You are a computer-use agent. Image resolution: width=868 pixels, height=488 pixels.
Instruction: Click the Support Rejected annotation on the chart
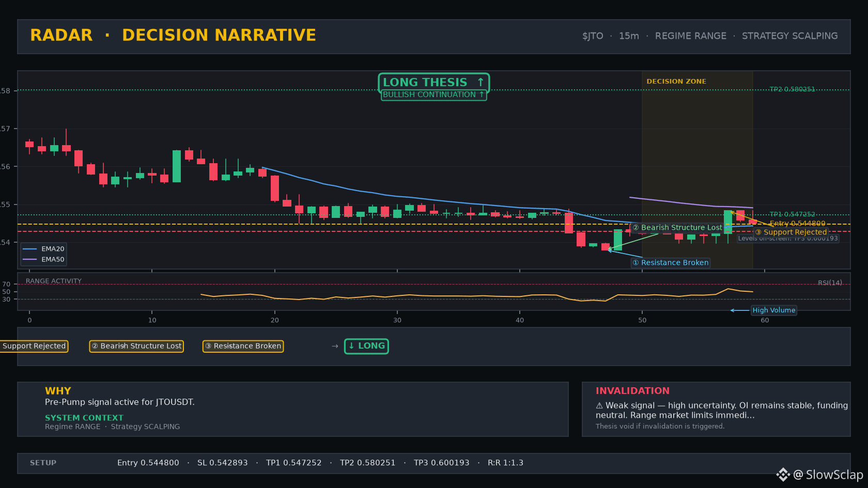click(x=791, y=232)
